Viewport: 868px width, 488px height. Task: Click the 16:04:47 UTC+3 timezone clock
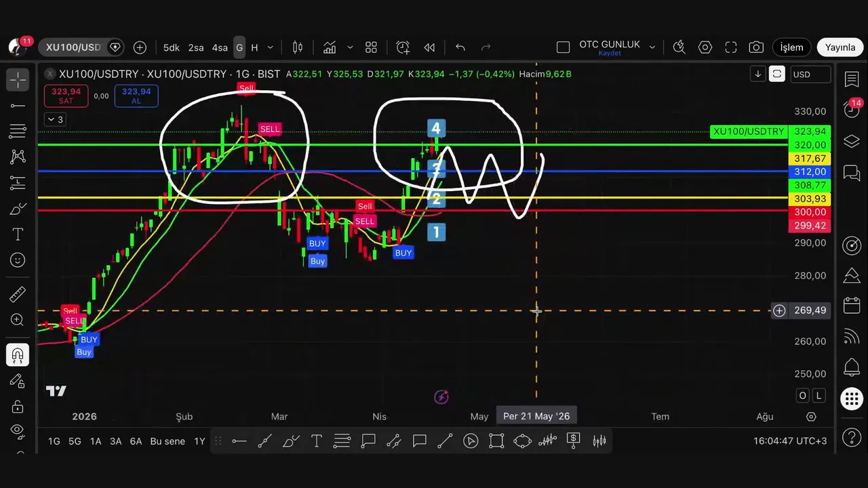(790, 441)
